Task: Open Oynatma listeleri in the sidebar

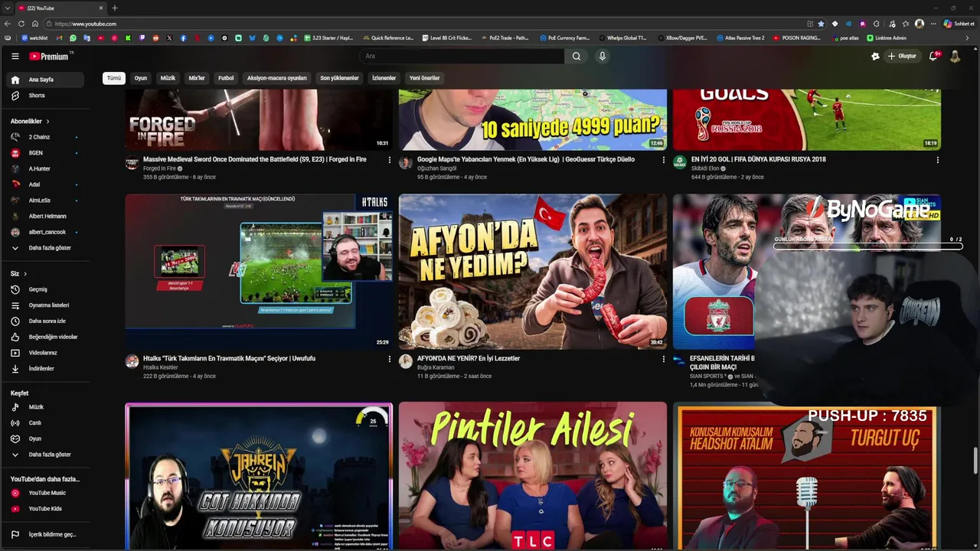Action: tap(46, 305)
